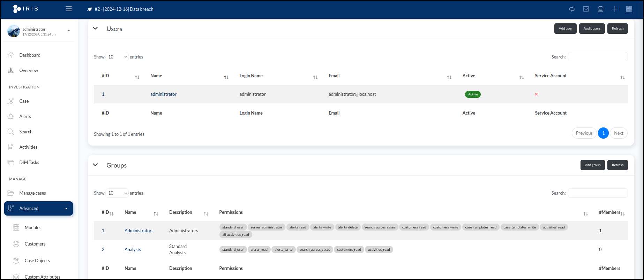Image resolution: width=644 pixels, height=280 pixels.
Task: Collapse the Advanced sidebar menu
Action: 38,208
